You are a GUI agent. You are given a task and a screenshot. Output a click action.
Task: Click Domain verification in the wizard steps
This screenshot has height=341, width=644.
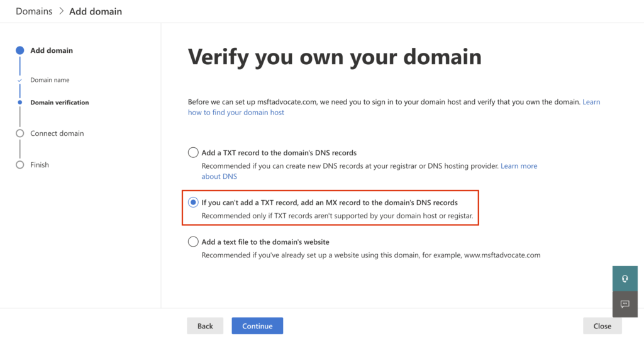[60, 103]
